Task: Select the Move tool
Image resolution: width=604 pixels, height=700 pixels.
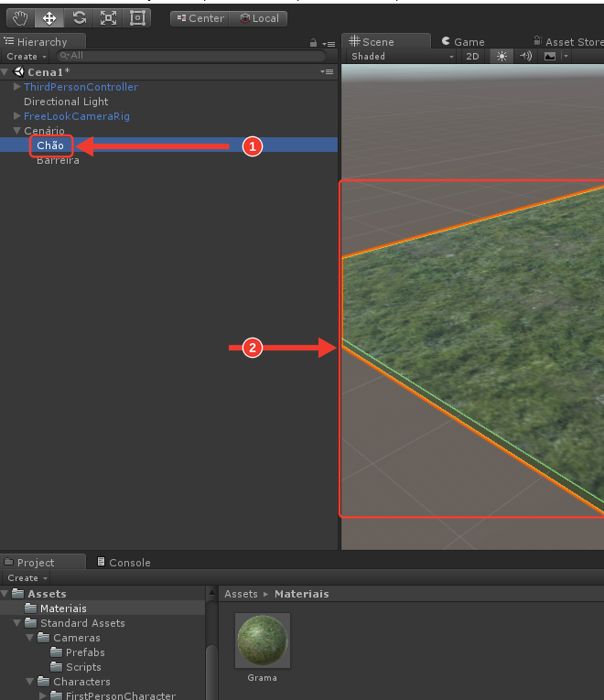Action: tap(49, 18)
